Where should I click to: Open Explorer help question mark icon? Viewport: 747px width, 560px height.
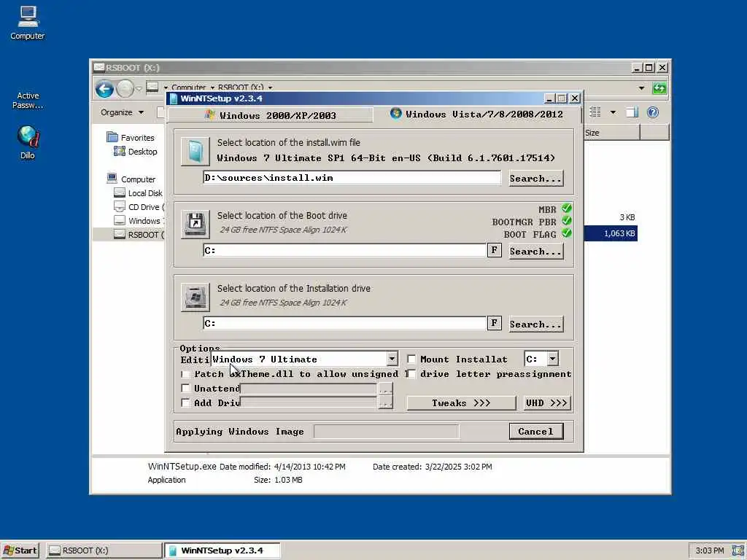pyautogui.click(x=653, y=112)
